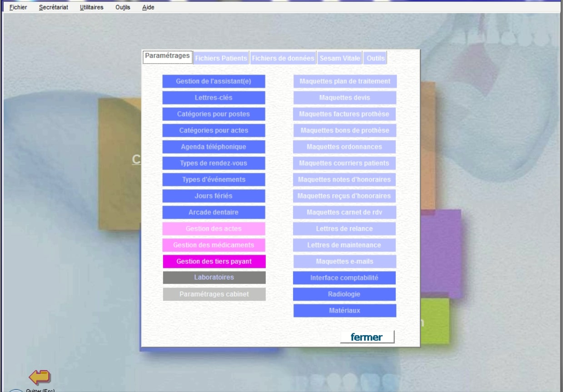Open Gestion des tiers payant
This screenshot has height=392, width=563.
coord(214,261)
